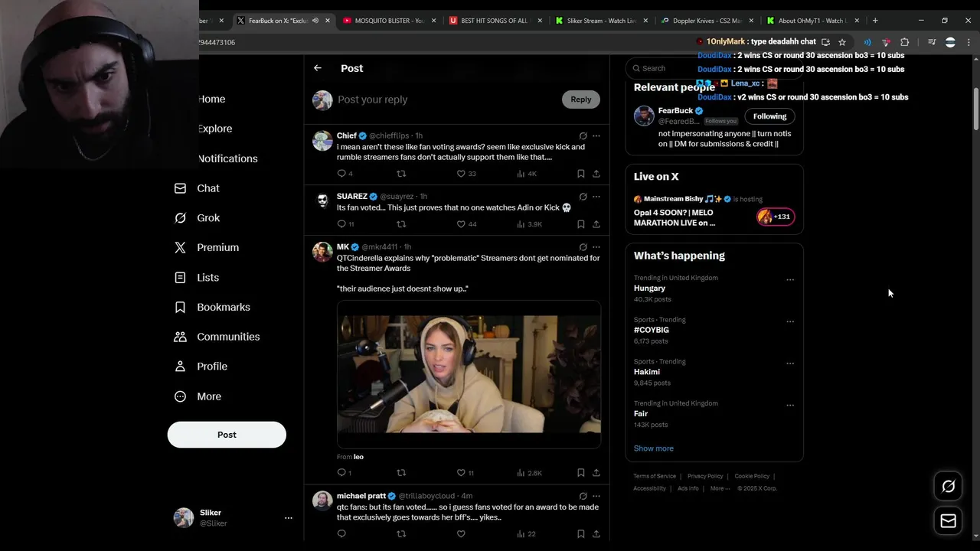Viewport: 980px width, 551px height.
Task: Open floating Grok button
Action: coord(948,487)
